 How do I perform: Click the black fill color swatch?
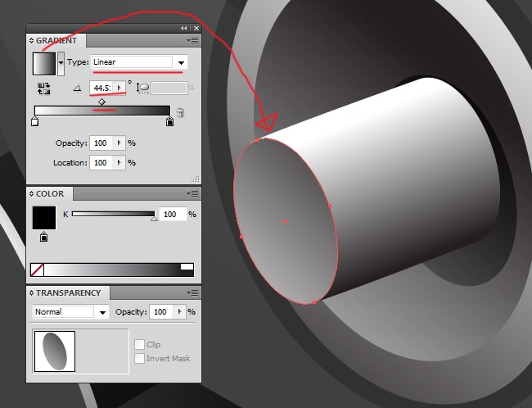click(x=44, y=218)
